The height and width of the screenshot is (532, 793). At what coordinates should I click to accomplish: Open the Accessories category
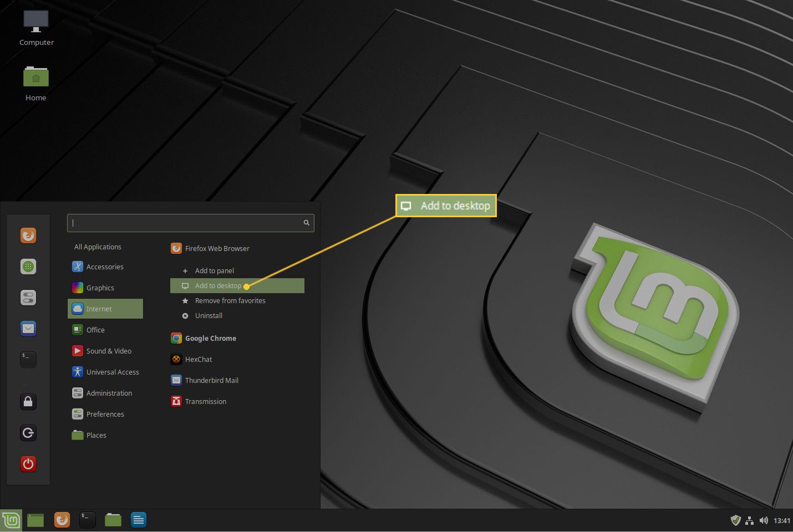click(105, 267)
